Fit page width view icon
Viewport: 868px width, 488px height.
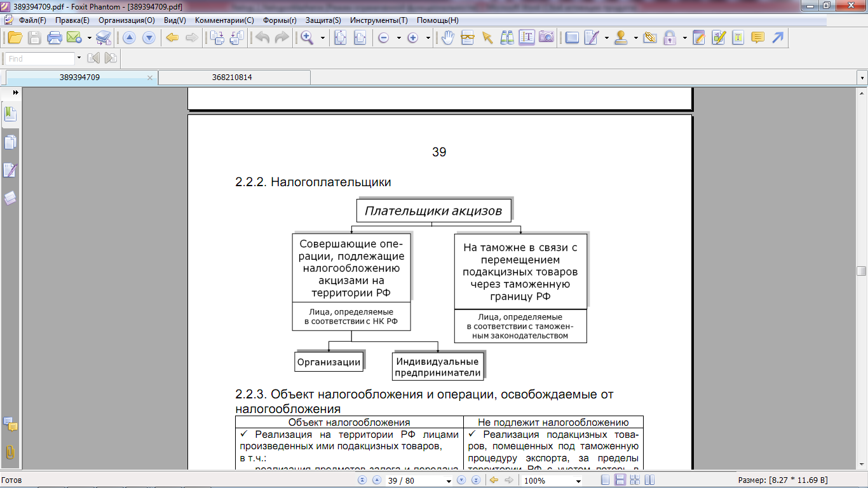[360, 37]
